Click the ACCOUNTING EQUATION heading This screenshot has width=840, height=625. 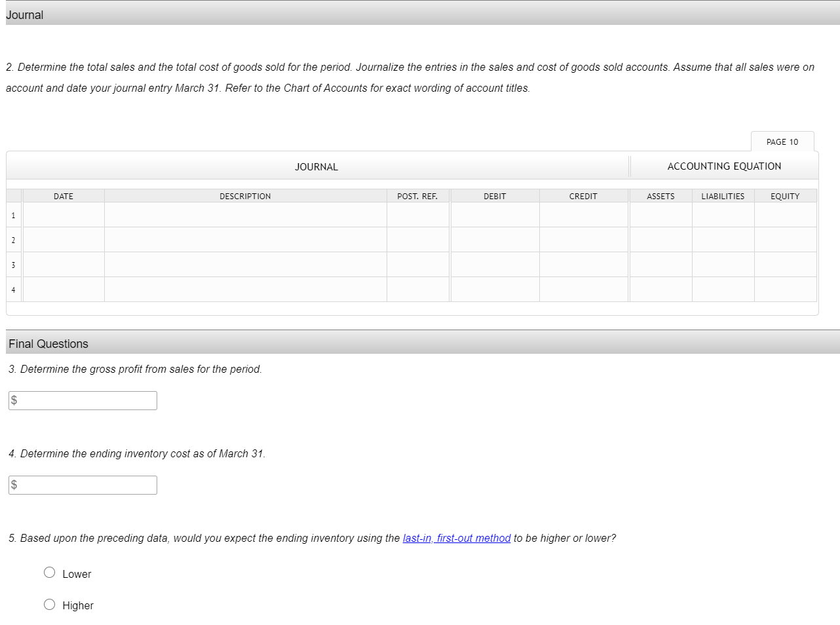pyautogui.click(x=724, y=166)
